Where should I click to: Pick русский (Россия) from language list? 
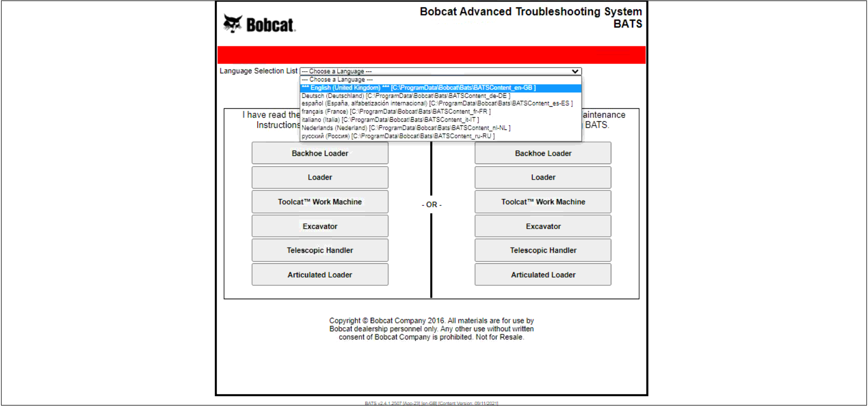pos(398,136)
